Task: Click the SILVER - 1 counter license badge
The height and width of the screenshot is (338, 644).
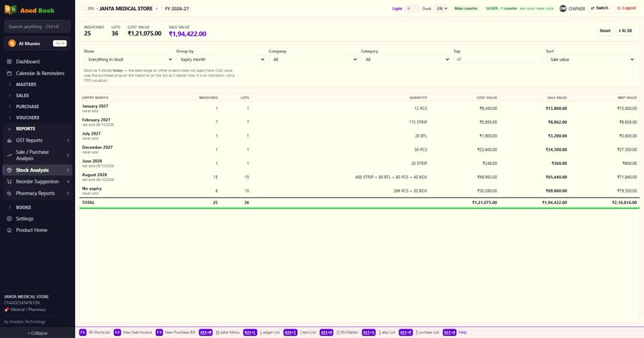Action: [519, 8]
